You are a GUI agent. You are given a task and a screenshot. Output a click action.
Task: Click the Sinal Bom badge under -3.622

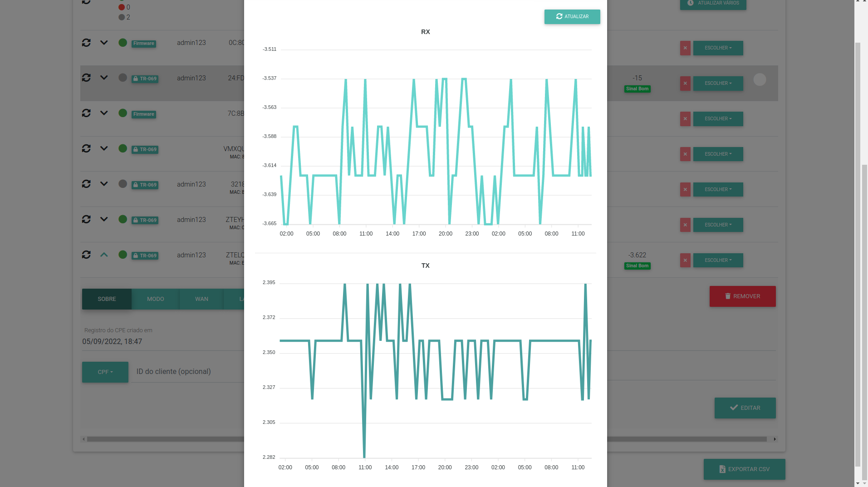click(637, 266)
